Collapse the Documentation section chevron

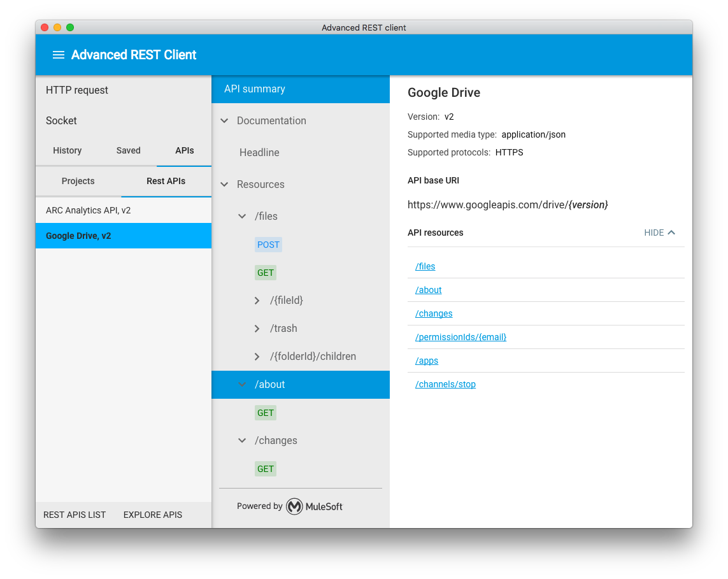224,121
